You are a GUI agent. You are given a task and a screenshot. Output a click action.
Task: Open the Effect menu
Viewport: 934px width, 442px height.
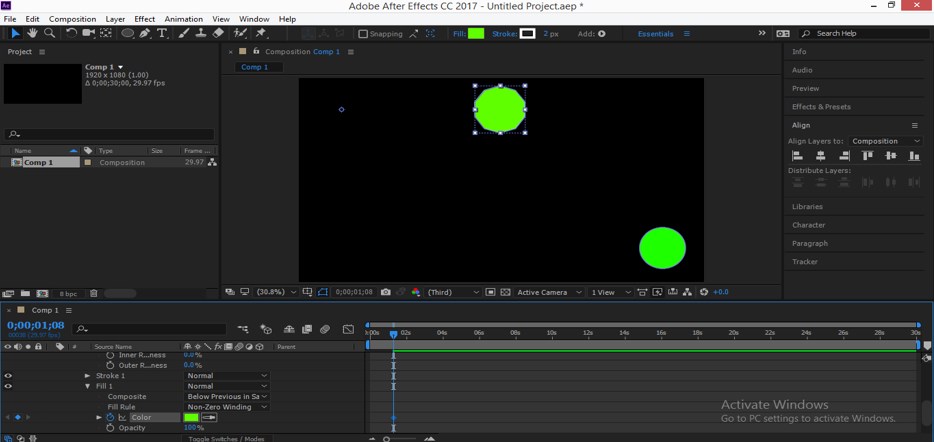pyautogui.click(x=145, y=19)
